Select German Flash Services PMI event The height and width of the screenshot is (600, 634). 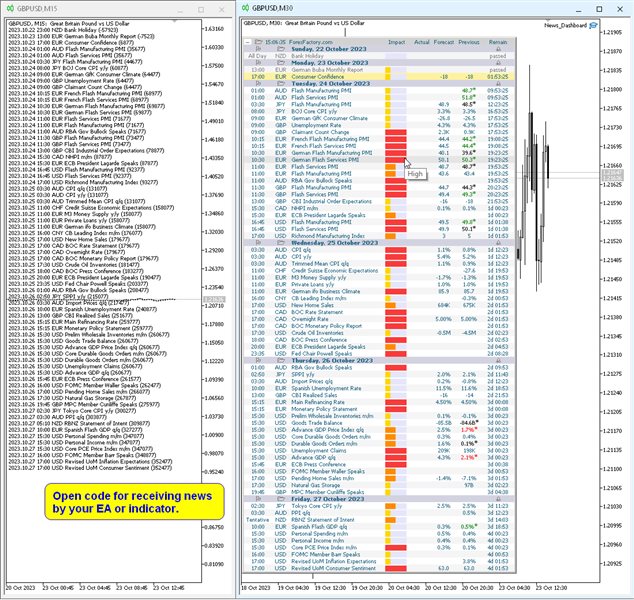tap(325, 160)
